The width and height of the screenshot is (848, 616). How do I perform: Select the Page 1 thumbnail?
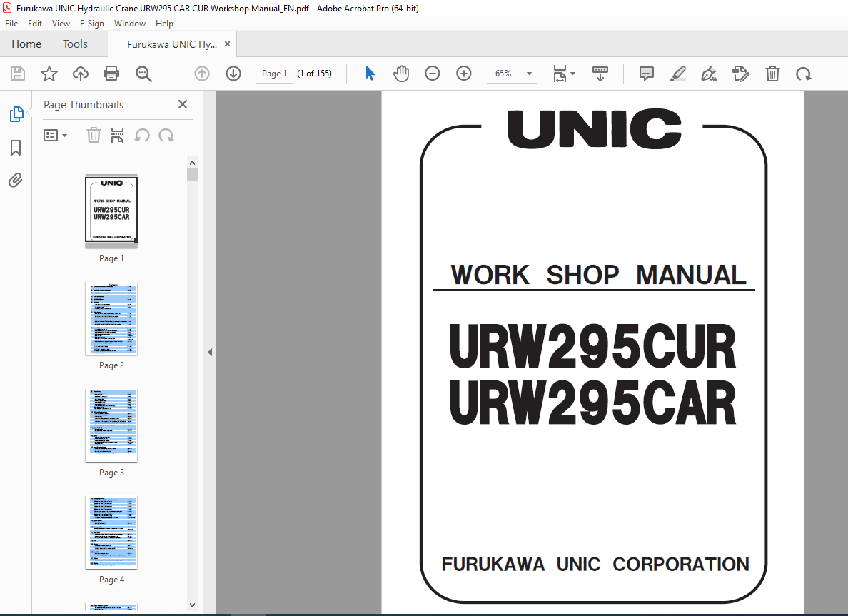[111, 211]
